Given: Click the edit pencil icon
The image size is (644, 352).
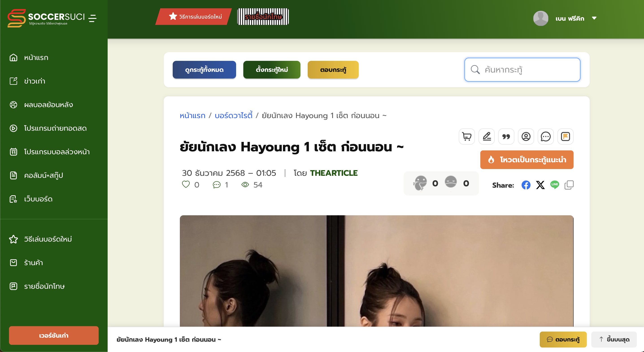Looking at the screenshot, I should (x=487, y=136).
